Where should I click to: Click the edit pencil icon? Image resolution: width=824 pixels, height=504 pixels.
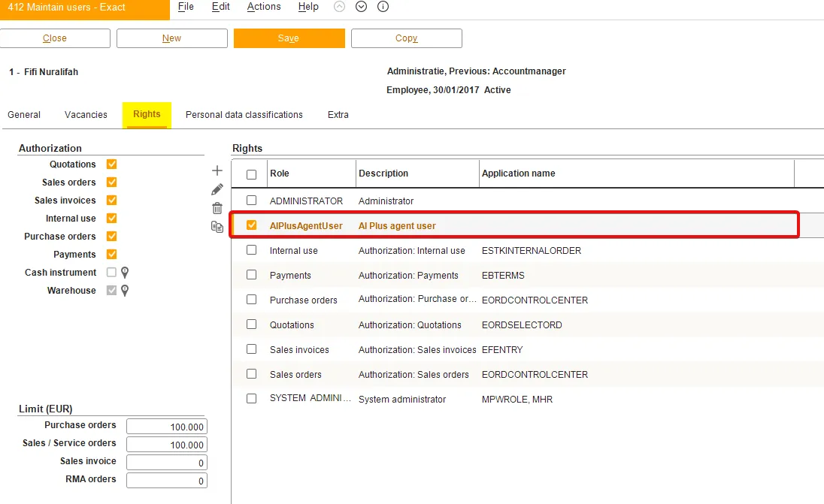coord(217,189)
